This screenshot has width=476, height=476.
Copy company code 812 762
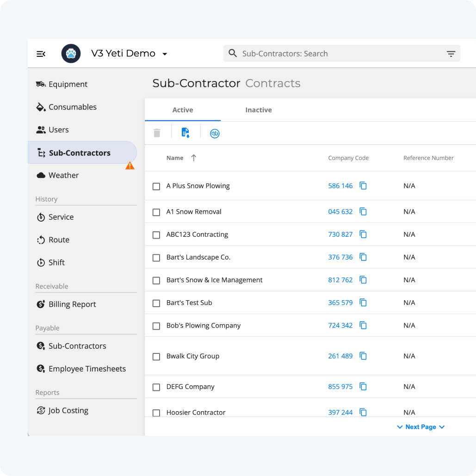[363, 279]
